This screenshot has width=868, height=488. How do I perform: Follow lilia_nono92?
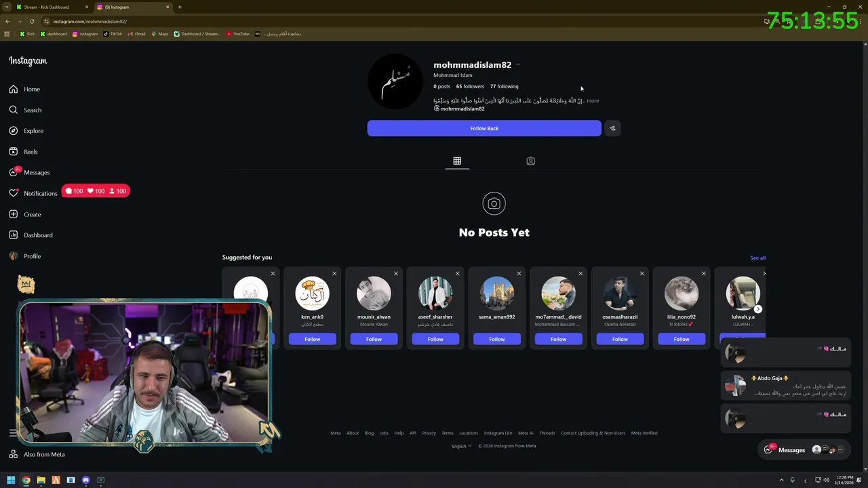click(x=682, y=339)
